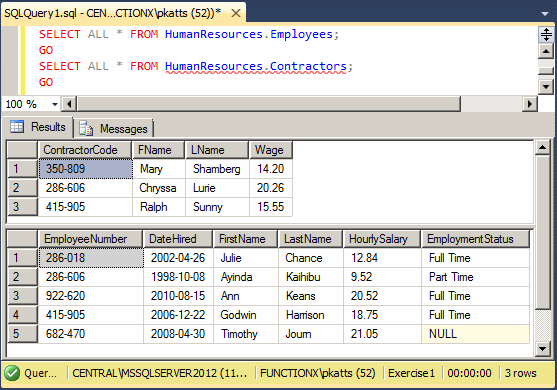Viewport: 557px width, 390px height.
Task: Select the Keans cell
Action: 311,296
